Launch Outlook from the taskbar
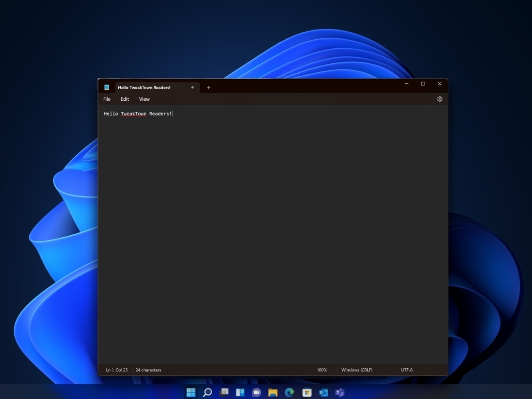Image resolution: width=532 pixels, height=399 pixels. [x=323, y=392]
